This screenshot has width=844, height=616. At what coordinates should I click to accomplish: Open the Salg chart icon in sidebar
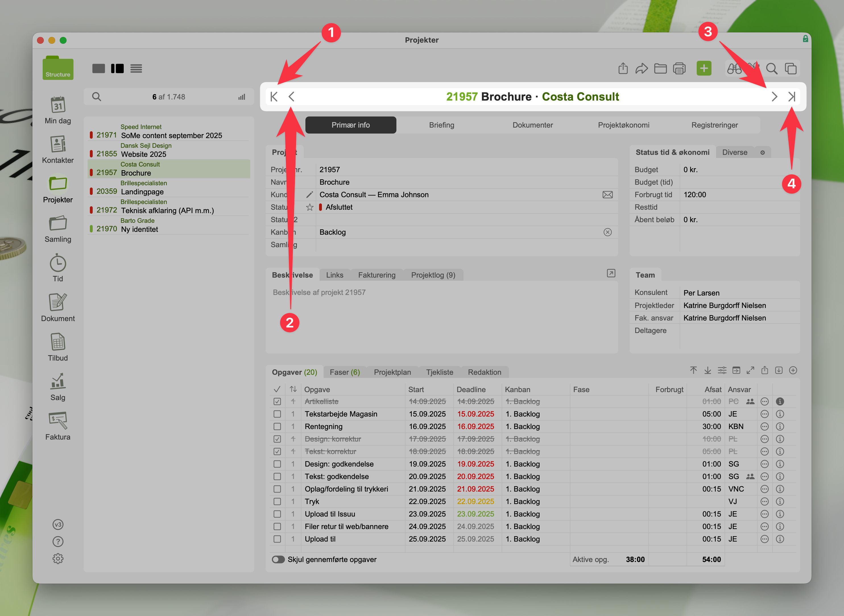[x=58, y=382]
